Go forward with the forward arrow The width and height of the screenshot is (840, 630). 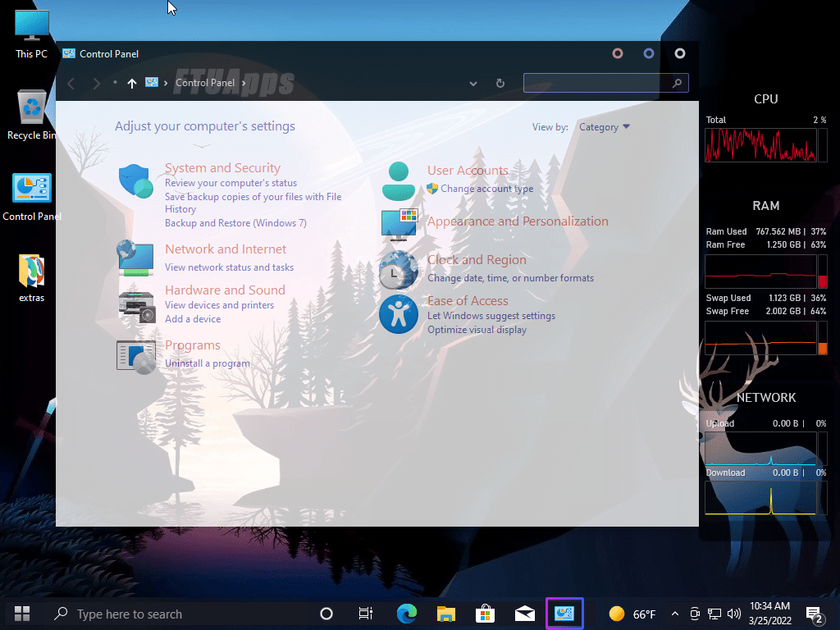(x=96, y=84)
